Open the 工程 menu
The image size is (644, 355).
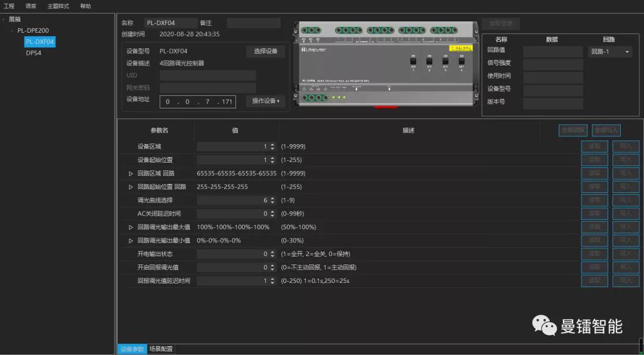9,6
